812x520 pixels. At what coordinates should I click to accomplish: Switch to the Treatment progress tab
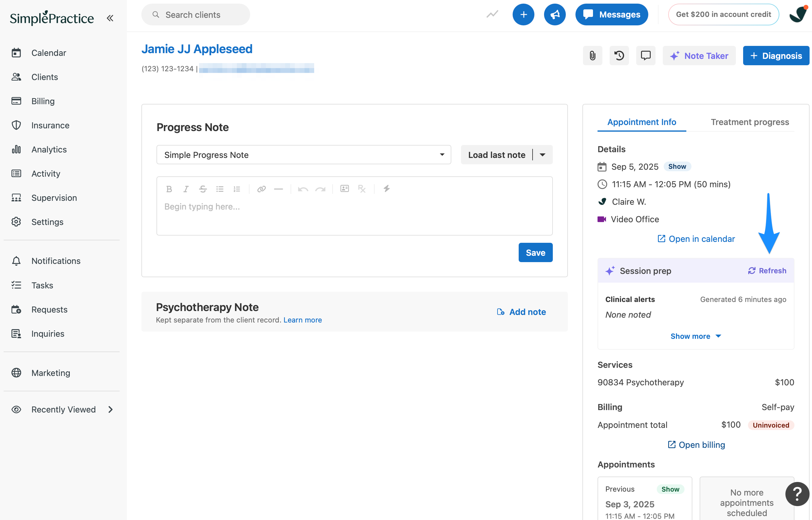(x=750, y=122)
